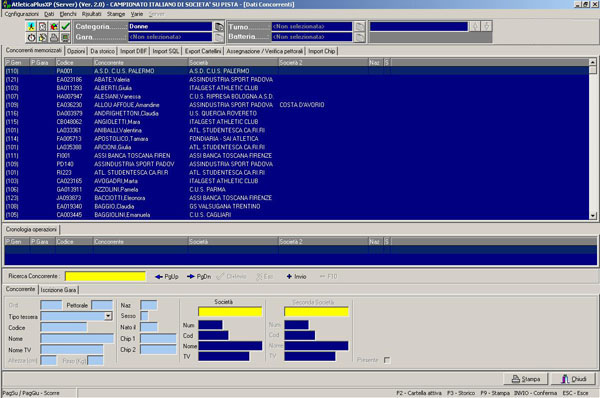Click the printer toolbar icon
The height and width of the screenshot is (398, 600).
(x=54, y=37)
